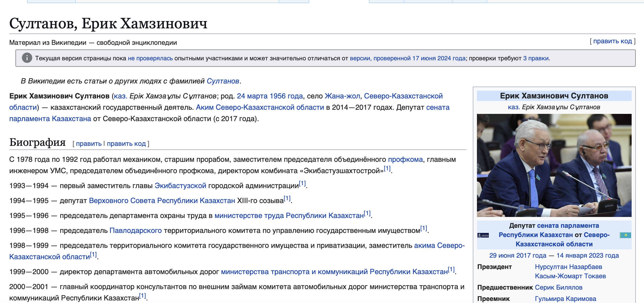The image size is (644, 303).
Task: Click 'править код' link at top right
Action: pos(613,41)
